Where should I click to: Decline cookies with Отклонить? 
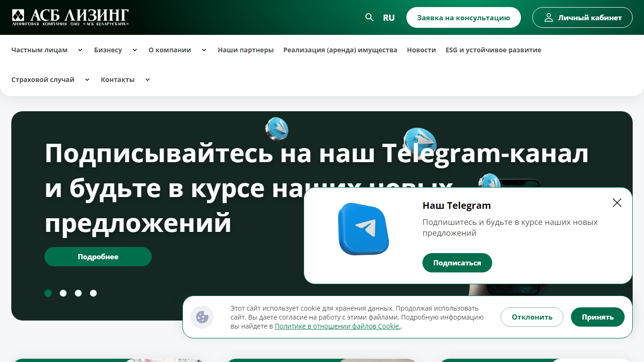532,317
